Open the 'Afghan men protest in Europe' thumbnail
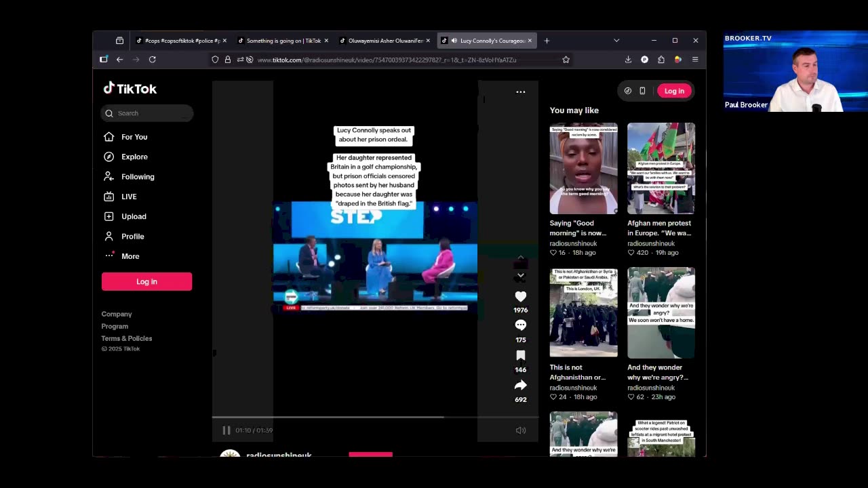 click(661, 168)
